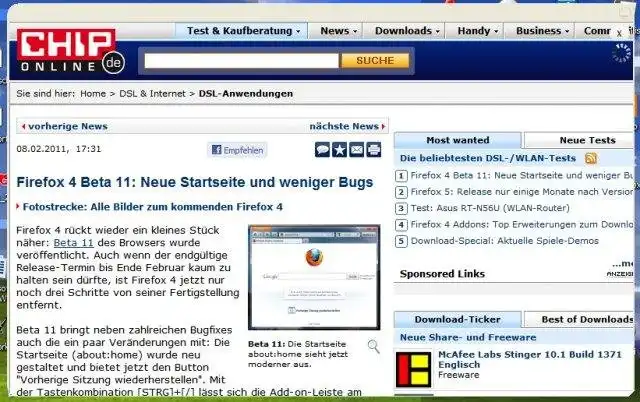This screenshot has height=402, width=640.
Task: Click the Sponsored Links heading
Action: pyautogui.click(x=442, y=274)
